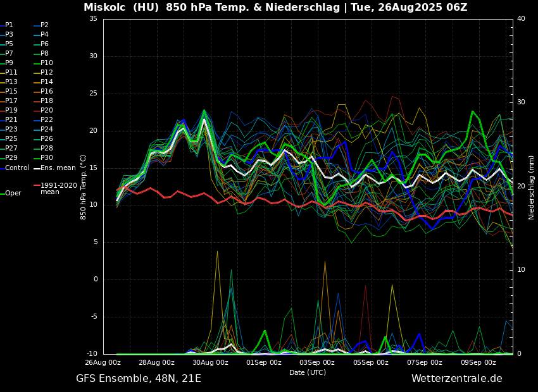Click the Date (UTC) axis label
Viewport: 538px width, 392px height.
[x=308, y=372]
